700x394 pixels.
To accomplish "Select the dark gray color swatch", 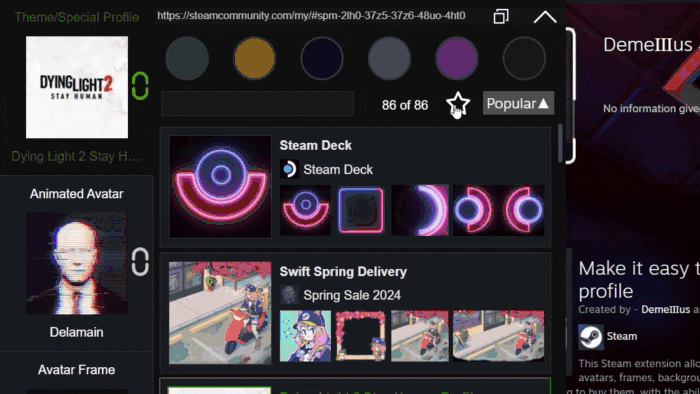I will pyautogui.click(x=187, y=58).
